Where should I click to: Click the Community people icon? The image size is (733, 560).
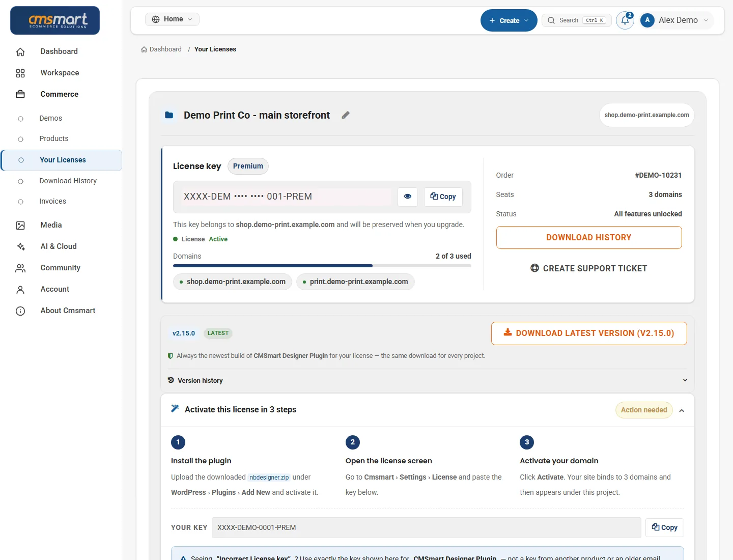tap(20, 268)
